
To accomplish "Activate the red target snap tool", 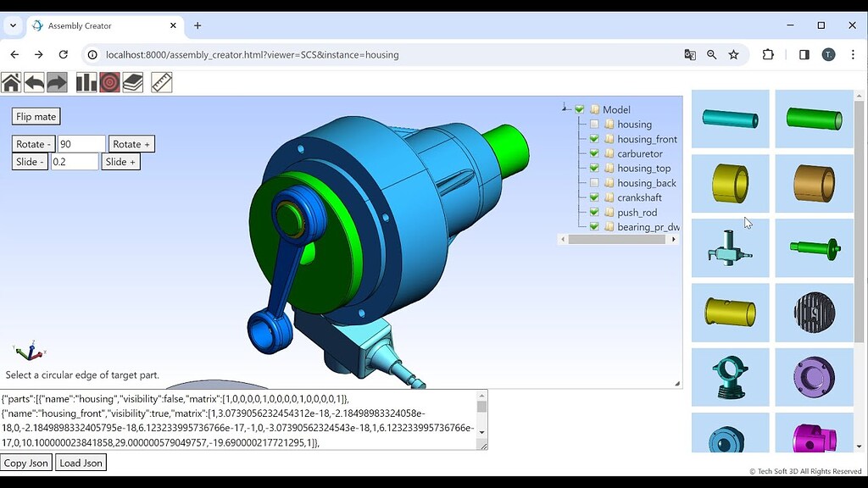I will (x=109, y=81).
